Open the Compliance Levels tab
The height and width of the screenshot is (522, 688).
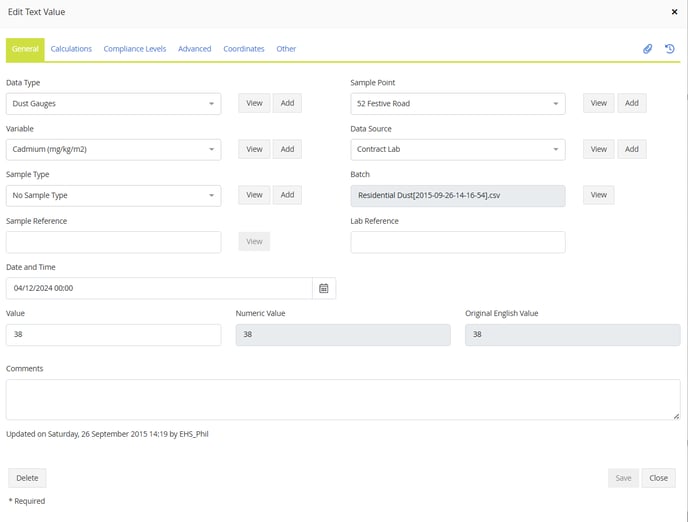point(135,49)
